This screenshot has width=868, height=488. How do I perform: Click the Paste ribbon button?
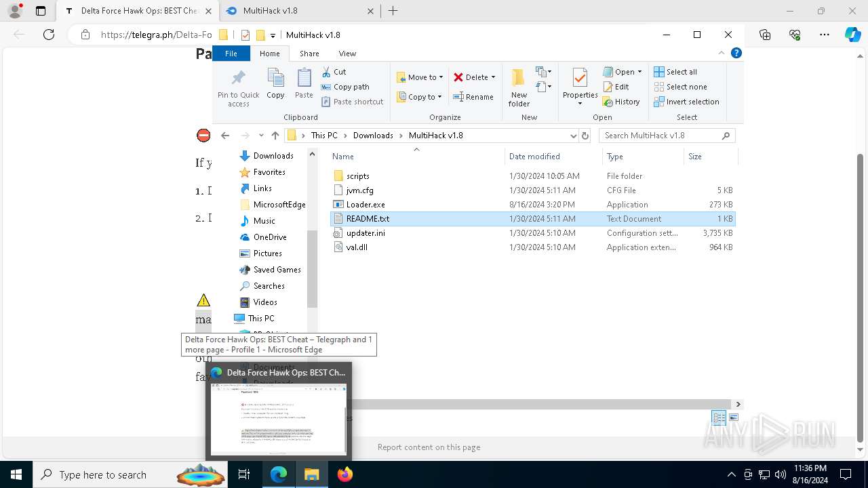pyautogui.click(x=304, y=84)
